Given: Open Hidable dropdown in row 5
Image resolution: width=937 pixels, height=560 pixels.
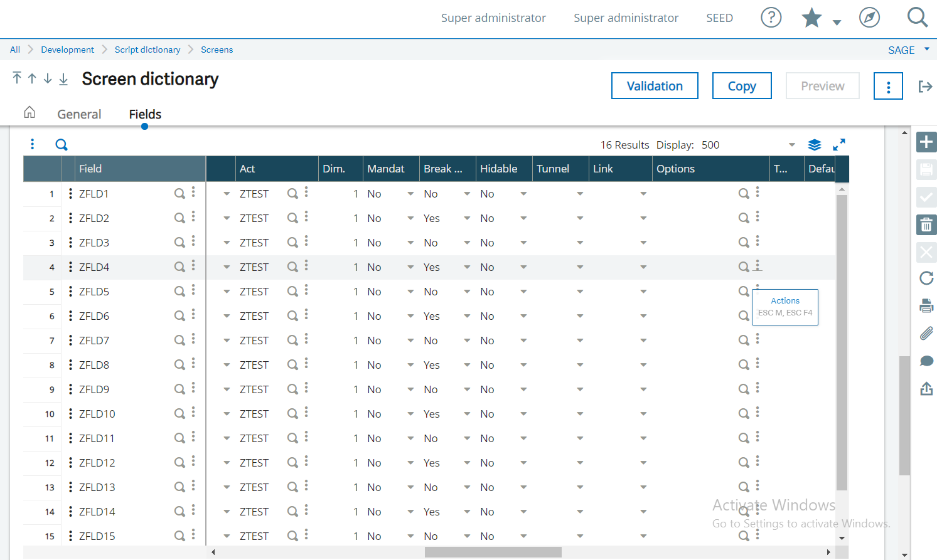Looking at the screenshot, I should 523,292.
